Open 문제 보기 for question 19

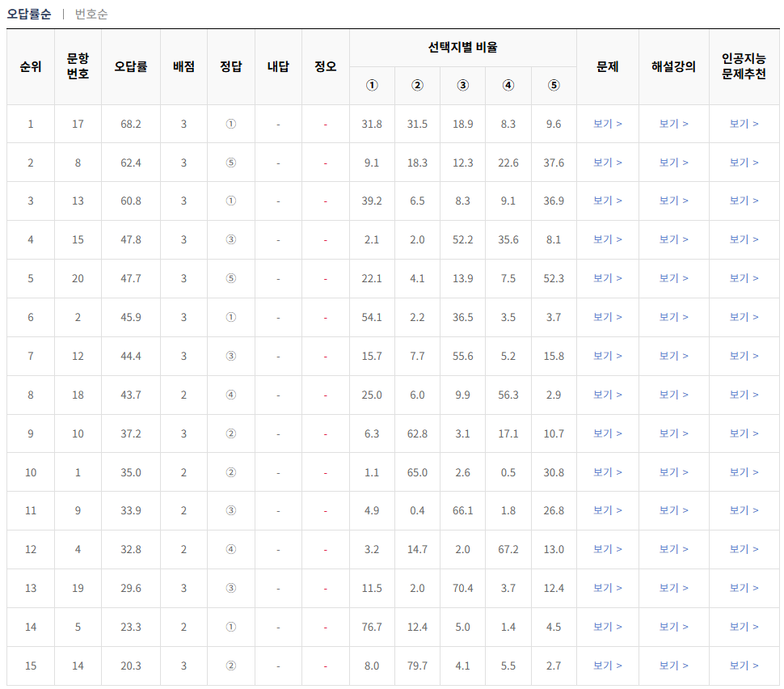pos(607,588)
